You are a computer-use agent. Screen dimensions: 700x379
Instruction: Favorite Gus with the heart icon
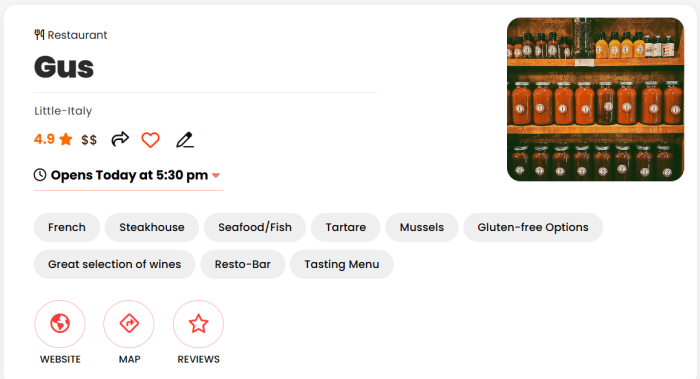pos(150,140)
